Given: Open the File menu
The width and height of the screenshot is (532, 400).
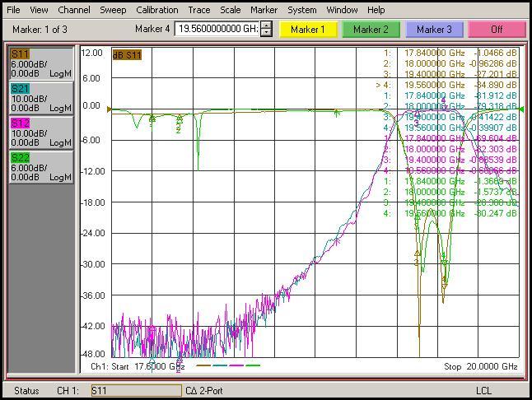Looking at the screenshot, I should 13,10.
